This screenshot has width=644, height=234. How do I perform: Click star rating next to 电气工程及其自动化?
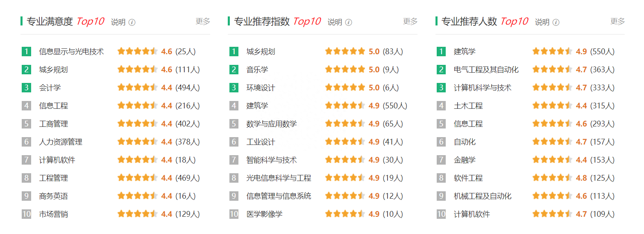[552, 69]
